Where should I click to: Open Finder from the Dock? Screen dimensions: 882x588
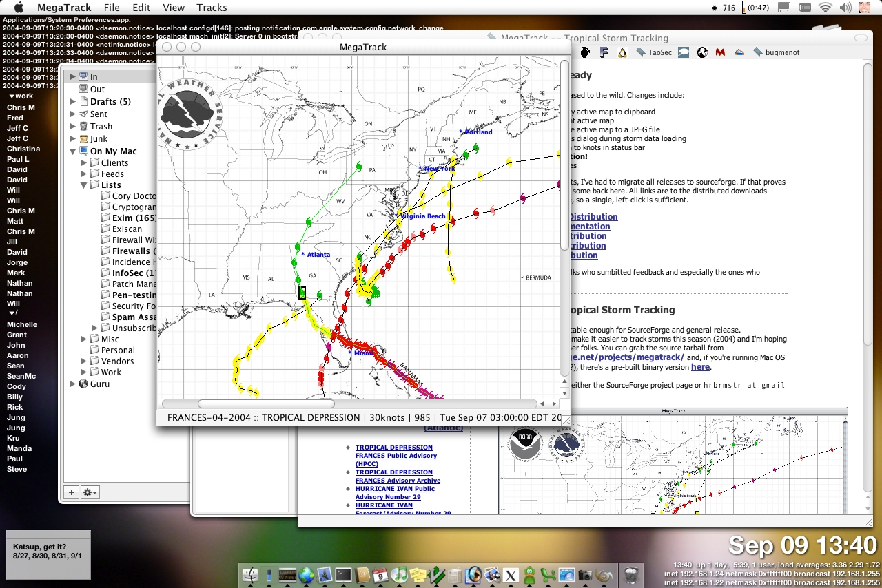click(x=249, y=575)
